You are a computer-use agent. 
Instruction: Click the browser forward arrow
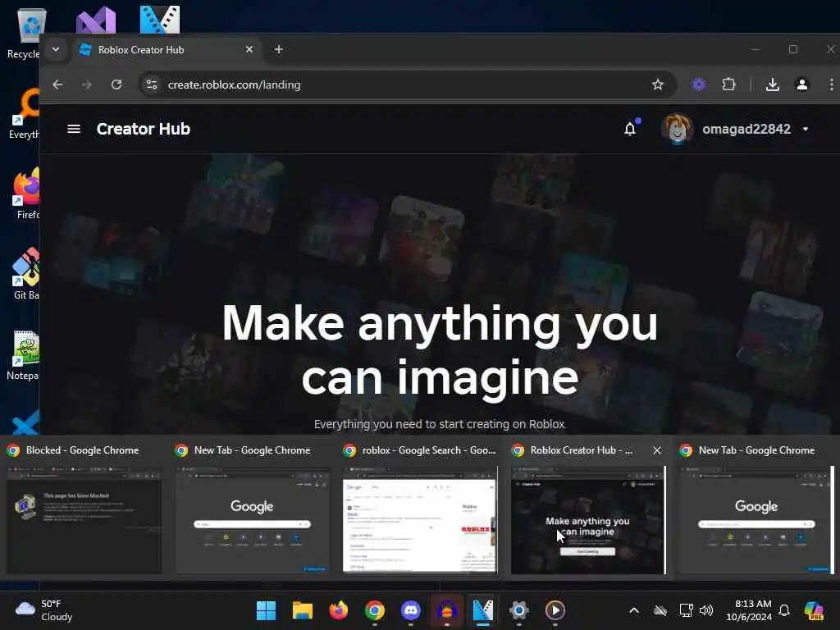[87, 84]
